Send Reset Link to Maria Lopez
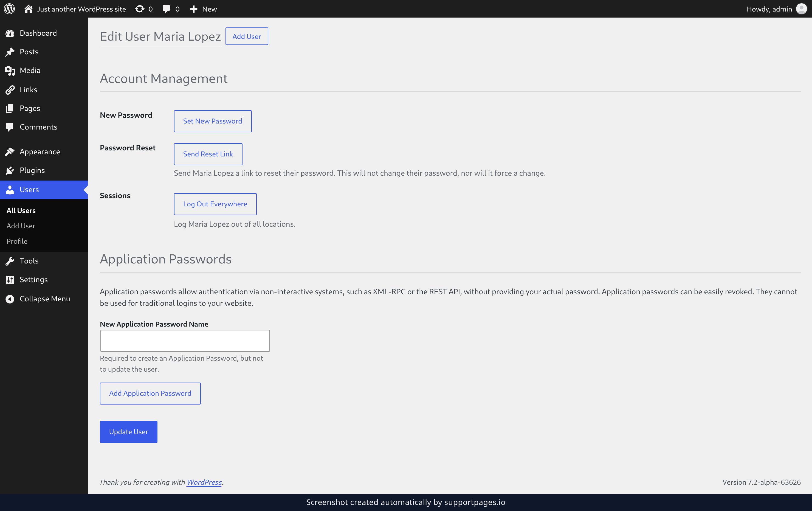Screen dimensions: 812x511 click(x=208, y=154)
